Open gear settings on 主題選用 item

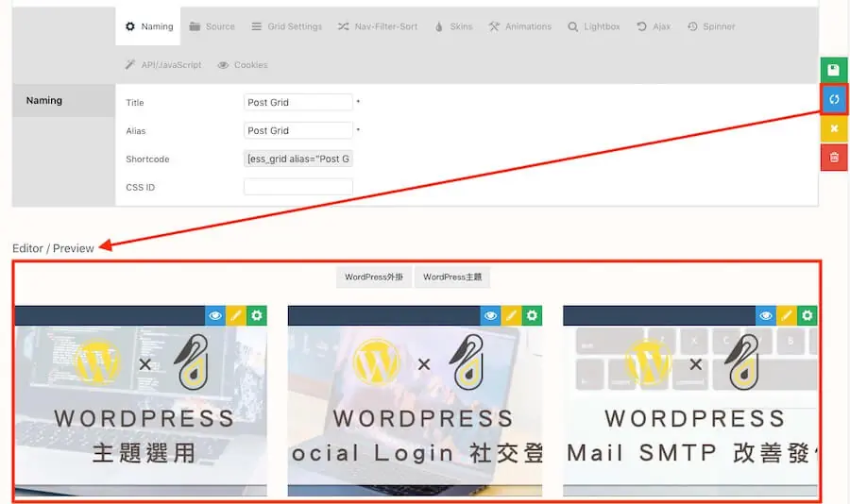[x=256, y=315]
